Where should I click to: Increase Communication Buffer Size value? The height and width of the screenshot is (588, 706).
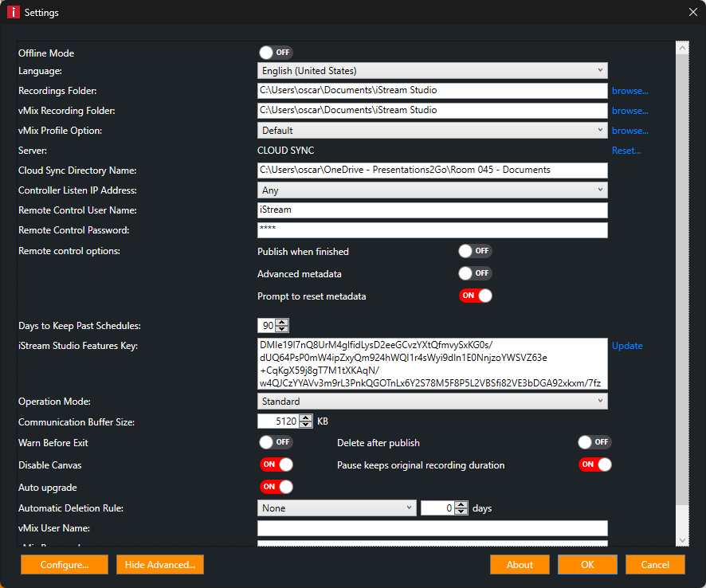[306, 417]
